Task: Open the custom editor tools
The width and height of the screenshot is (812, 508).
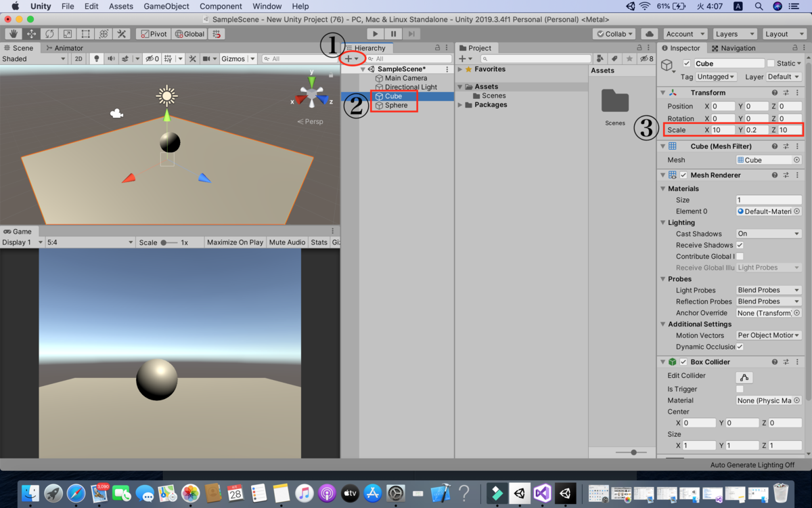Action: coord(122,34)
